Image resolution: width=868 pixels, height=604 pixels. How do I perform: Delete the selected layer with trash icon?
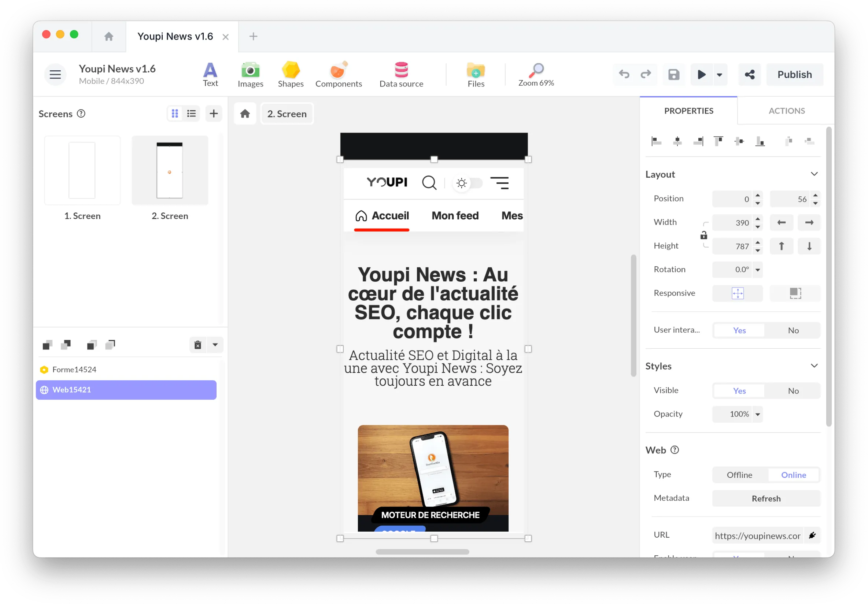pos(198,344)
